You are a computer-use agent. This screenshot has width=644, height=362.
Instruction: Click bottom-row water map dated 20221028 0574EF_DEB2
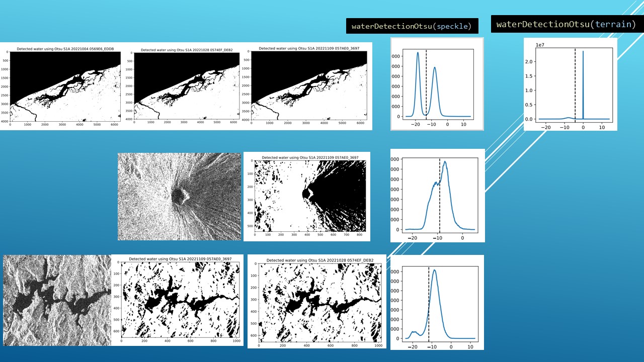coord(317,300)
